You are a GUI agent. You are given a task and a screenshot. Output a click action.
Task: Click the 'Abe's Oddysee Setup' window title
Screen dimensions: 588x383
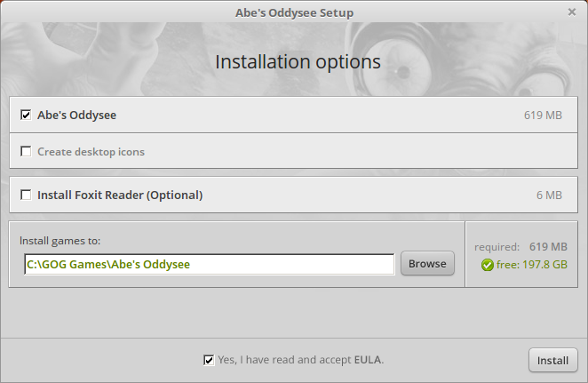[294, 12]
